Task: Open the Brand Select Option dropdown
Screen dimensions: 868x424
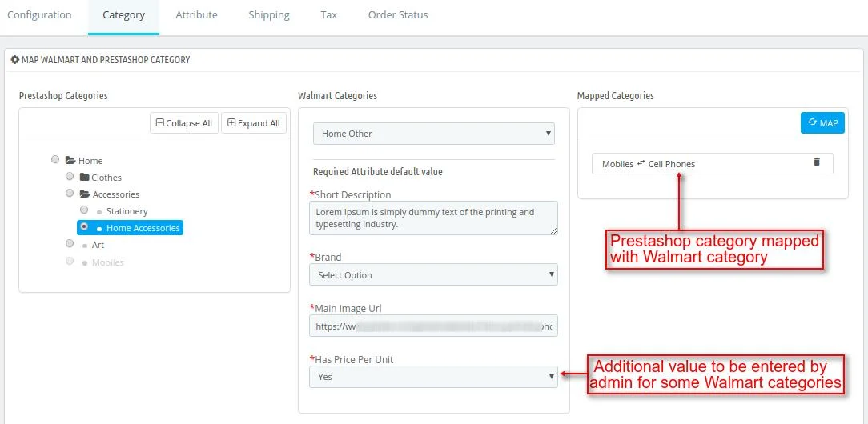Action: click(x=433, y=275)
